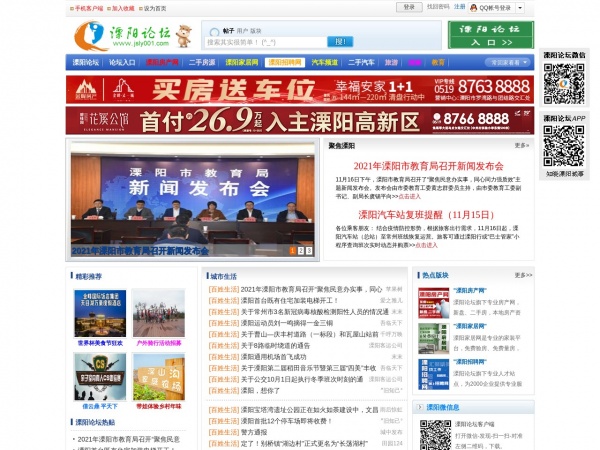
Task: Expand the QQ帐号登录 dropdown arrow
Action: click(x=520, y=8)
